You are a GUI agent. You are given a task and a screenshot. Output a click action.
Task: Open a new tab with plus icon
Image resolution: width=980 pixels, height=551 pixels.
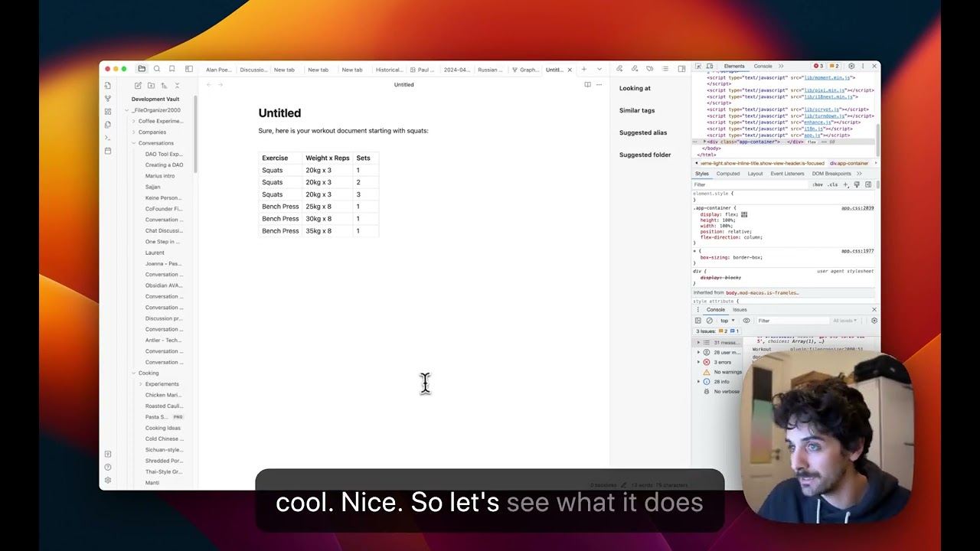click(x=583, y=70)
